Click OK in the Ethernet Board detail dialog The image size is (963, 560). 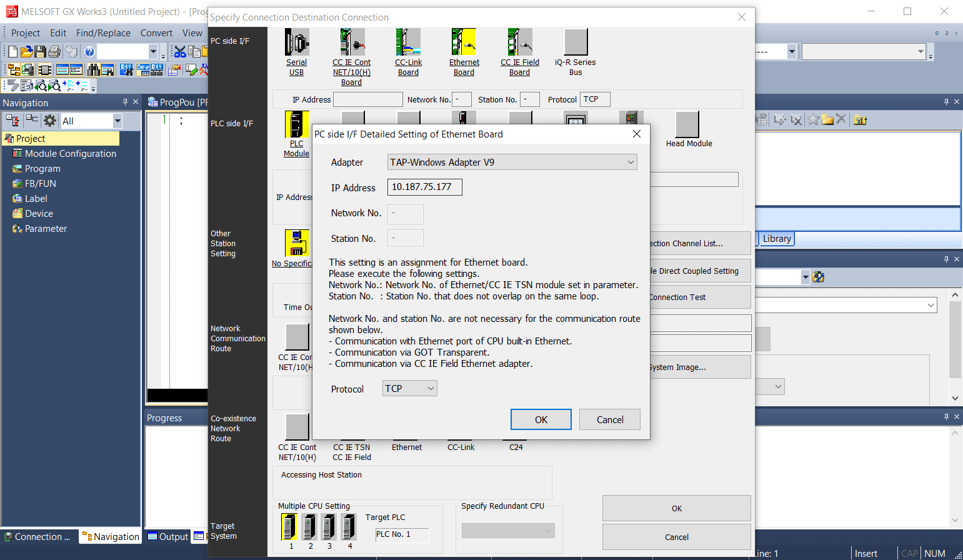(541, 419)
